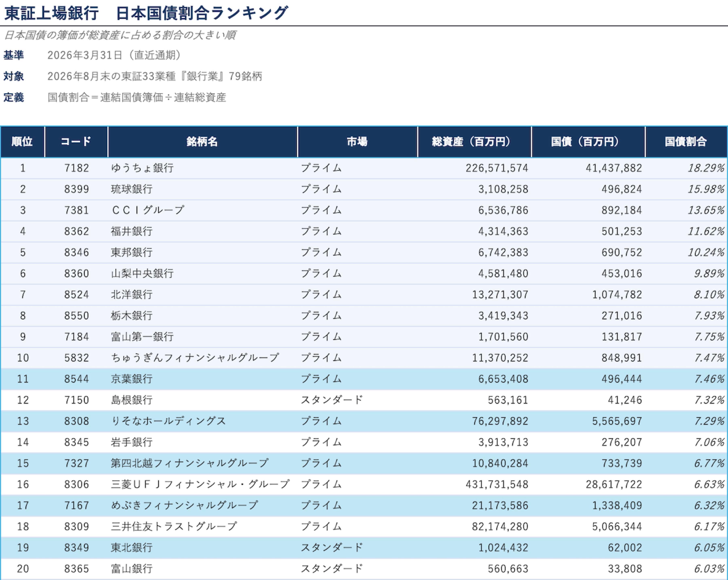Click the 国債(百万円) column header
Screen dimensions: 728x580
click(588, 142)
